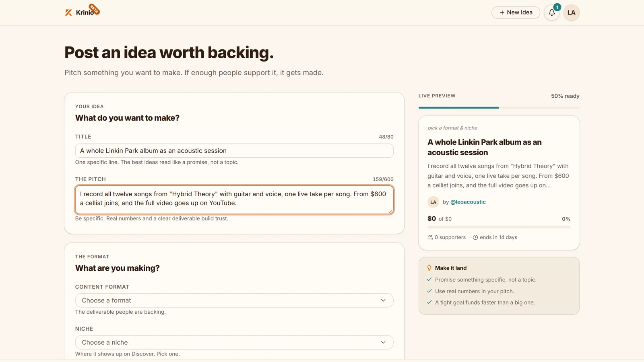This screenshot has width=644, height=362.
Task: Click the clock icon beside ends in 14 days
Action: pyautogui.click(x=475, y=237)
